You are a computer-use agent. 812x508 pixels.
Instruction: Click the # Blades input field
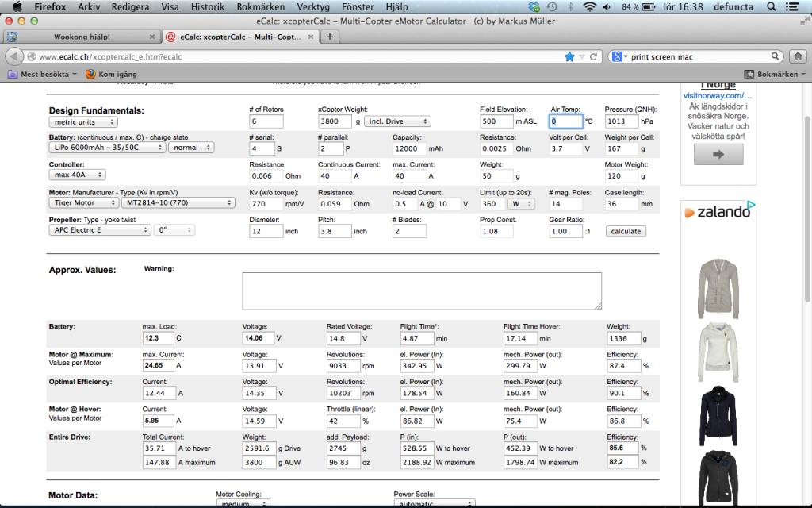click(x=410, y=231)
